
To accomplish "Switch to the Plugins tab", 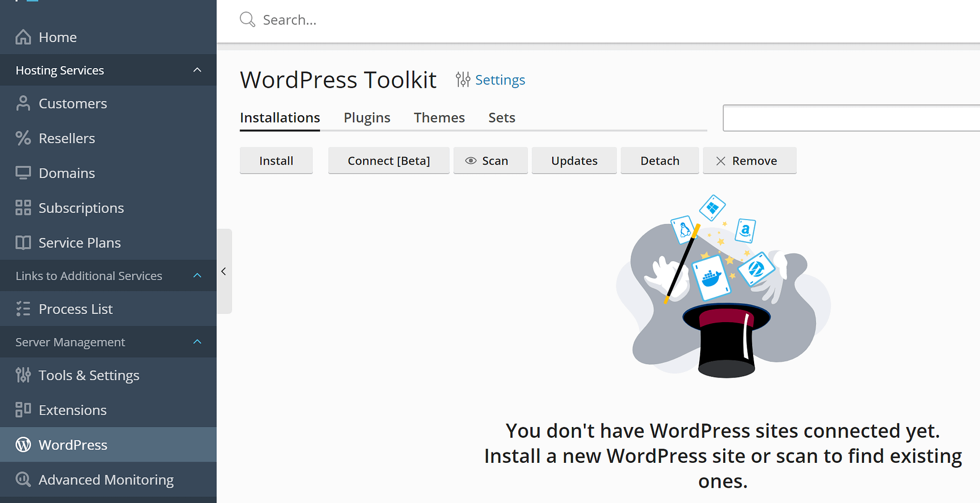I will (x=367, y=118).
